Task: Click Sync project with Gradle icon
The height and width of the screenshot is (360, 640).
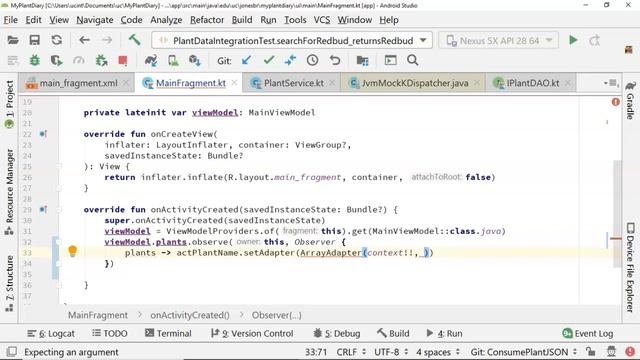Action: tap(151, 60)
